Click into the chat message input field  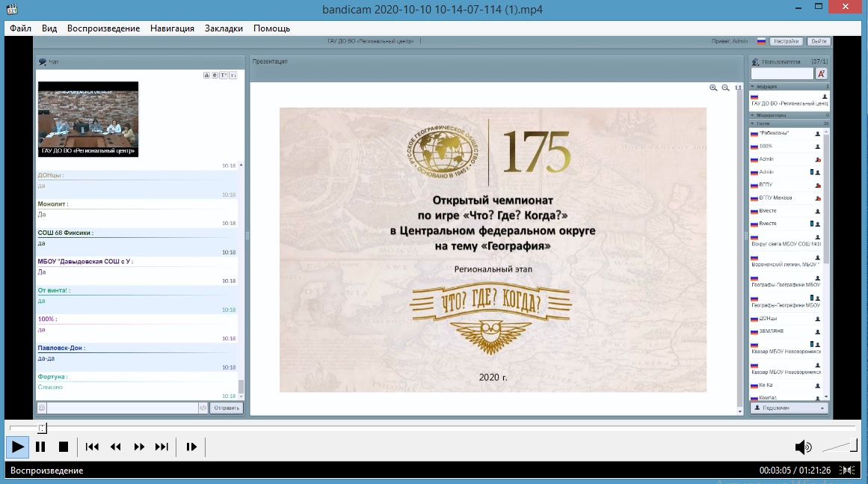(x=123, y=408)
